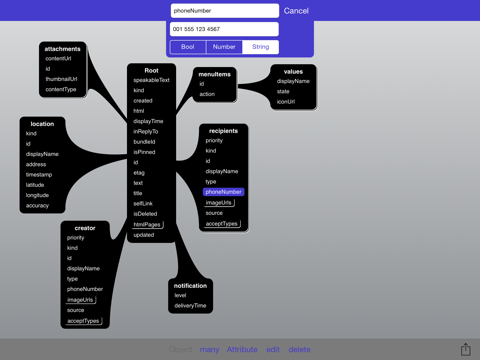The width and height of the screenshot is (480, 360).
Task: Select contentType in attachments
Action: [61, 90]
